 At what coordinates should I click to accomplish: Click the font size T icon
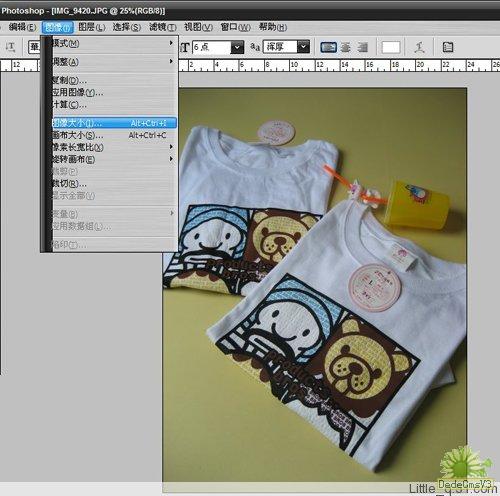pos(185,48)
